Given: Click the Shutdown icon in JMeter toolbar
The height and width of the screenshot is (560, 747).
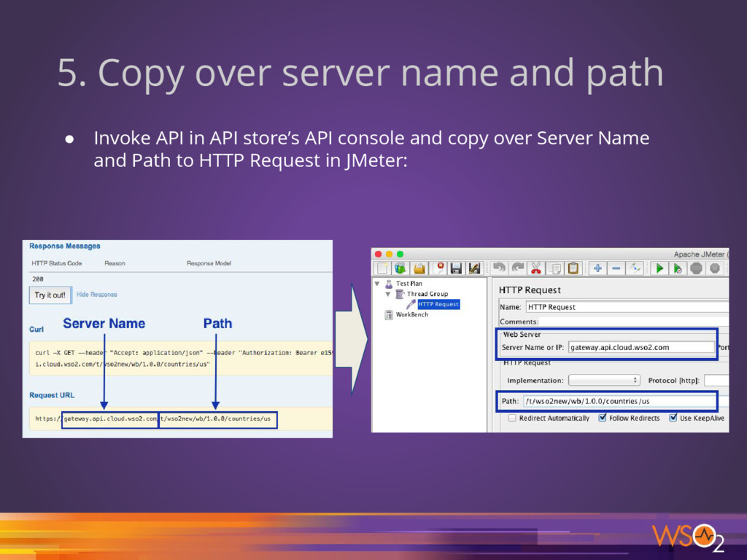Looking at the screenshot, I should point(715,268).
